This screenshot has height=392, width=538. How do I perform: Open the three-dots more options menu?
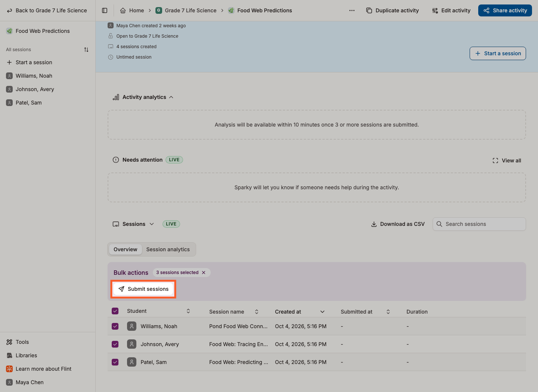click(352, 10)
